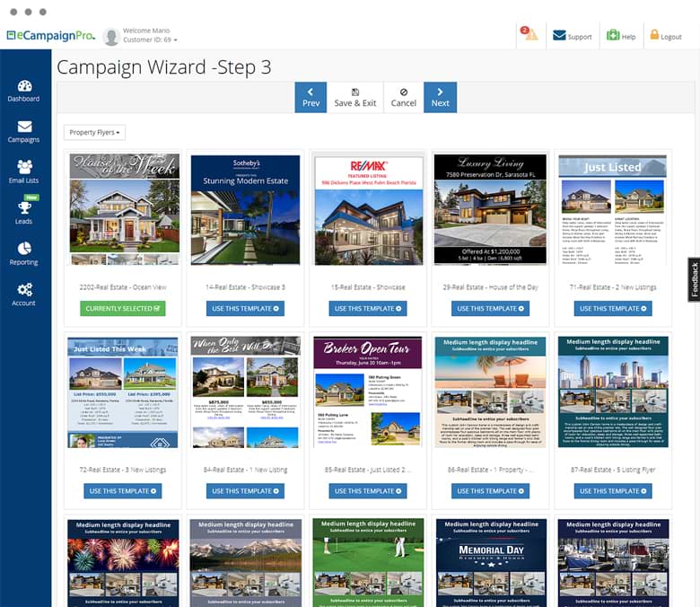700x607 pixels.
Task: Go to previous step with Prev
Action: pos(311,97)
